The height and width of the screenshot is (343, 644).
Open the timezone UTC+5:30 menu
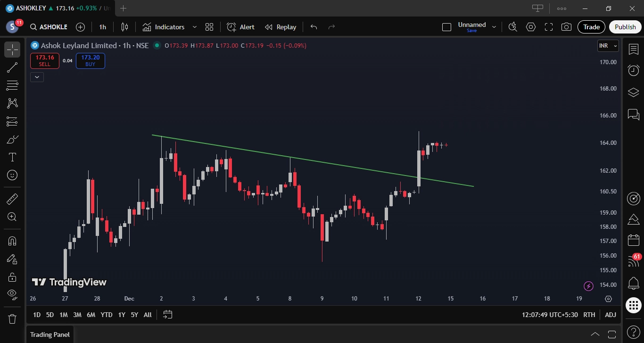point(550,315)
